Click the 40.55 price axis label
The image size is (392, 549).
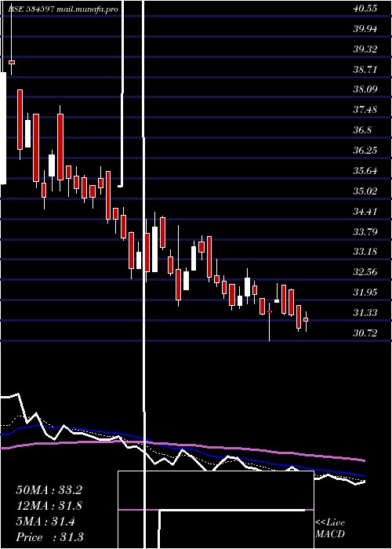coord(365,9)
